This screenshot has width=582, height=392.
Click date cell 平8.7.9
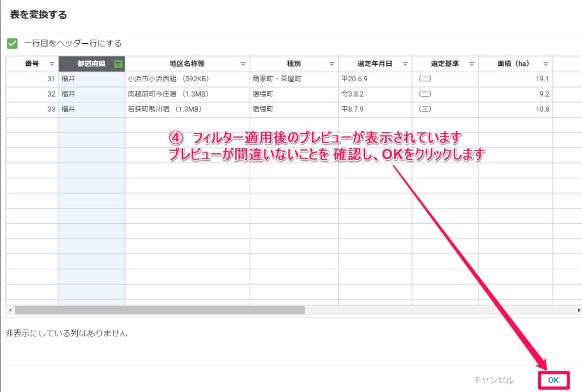[375, 110]
